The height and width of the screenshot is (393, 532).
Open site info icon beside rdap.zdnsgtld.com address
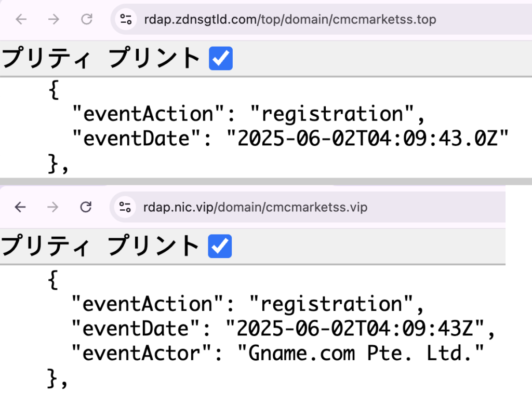[126, 19]
